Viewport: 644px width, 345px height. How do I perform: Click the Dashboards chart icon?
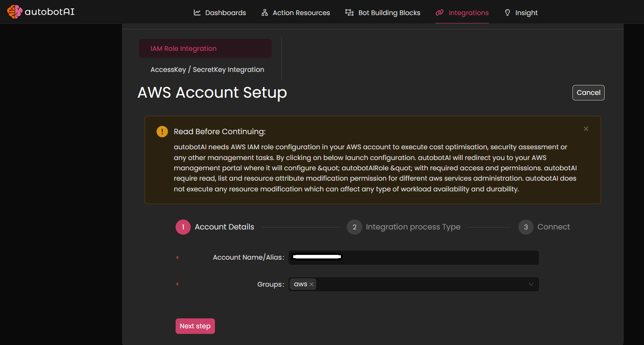(197, 13)
